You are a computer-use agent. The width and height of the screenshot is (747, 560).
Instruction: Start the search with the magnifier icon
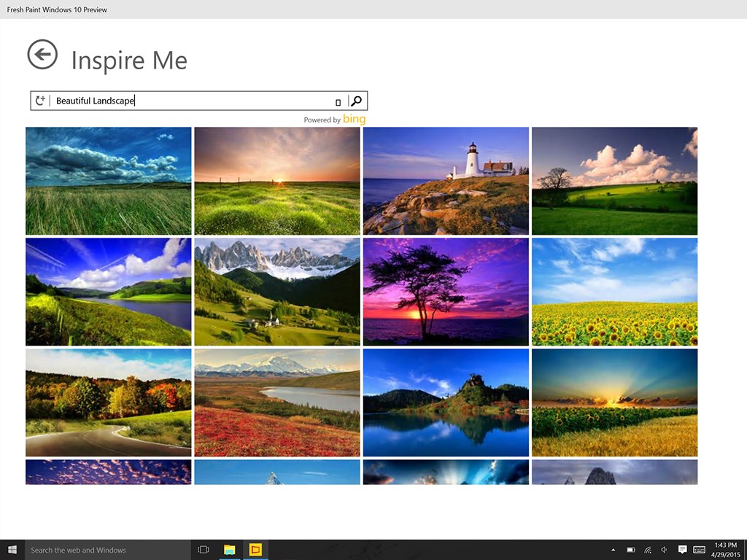357,101
